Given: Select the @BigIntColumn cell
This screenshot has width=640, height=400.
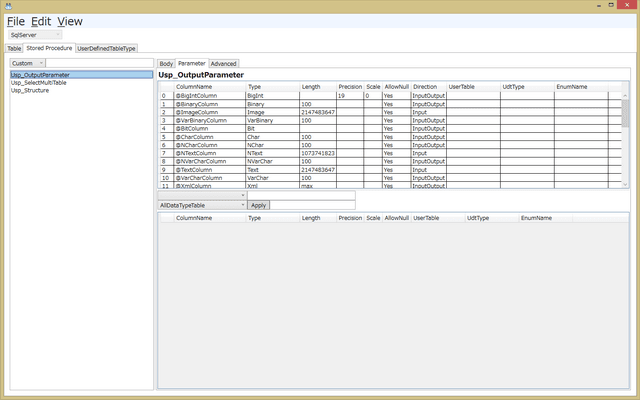Looking at the screenshot, I should 210,96.
